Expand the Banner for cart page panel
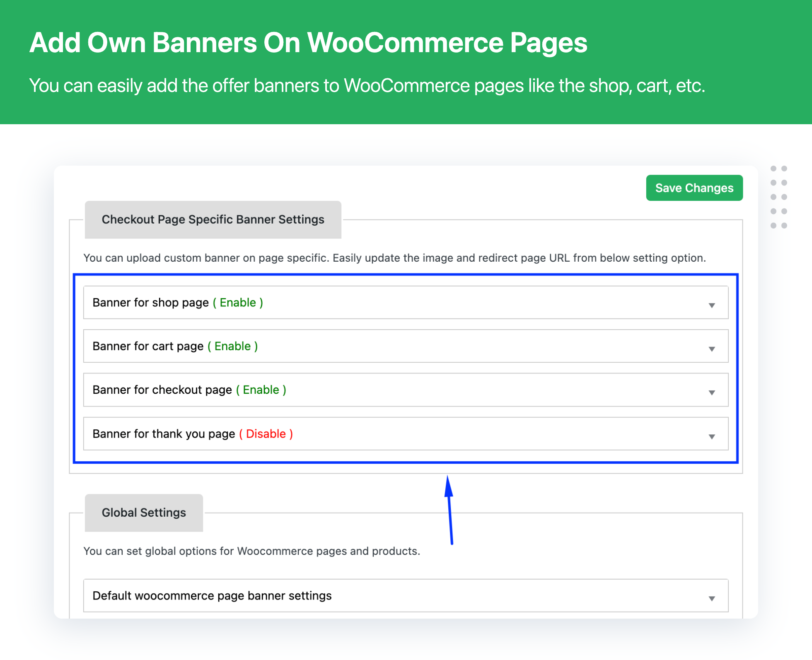This screenshot has width=812, height=660. click(x=406, y=346)
